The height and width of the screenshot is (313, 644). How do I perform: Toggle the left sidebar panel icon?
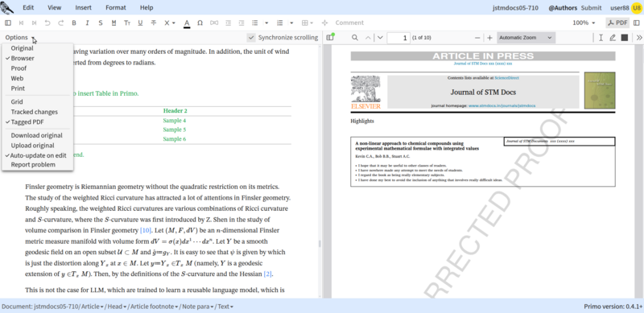click(8, 23)
